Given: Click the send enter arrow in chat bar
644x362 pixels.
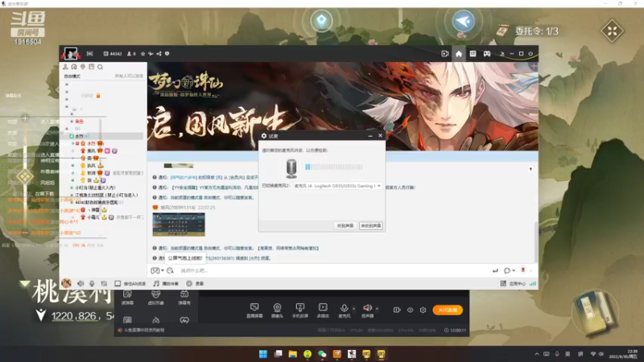Looking at the screenshot, I should pos(495,270).
